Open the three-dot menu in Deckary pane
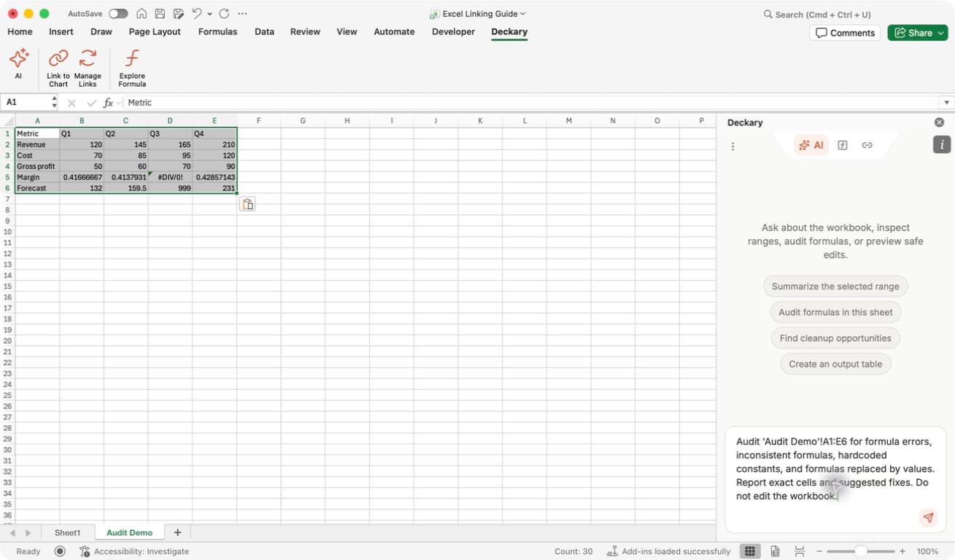Viewport: 955px width, 560px height. pos(732,147)
